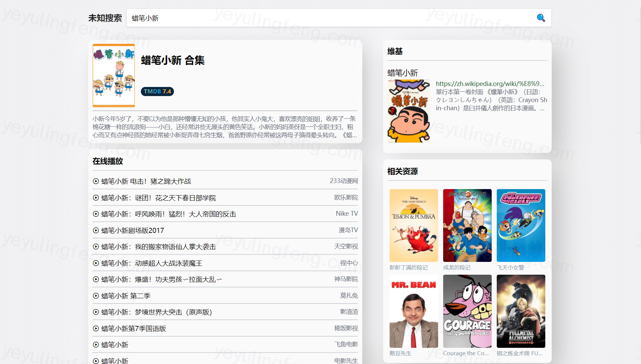Click the 稀饭影视 source label
This screenshot has height=364, width=641.
tap(346, 328)
